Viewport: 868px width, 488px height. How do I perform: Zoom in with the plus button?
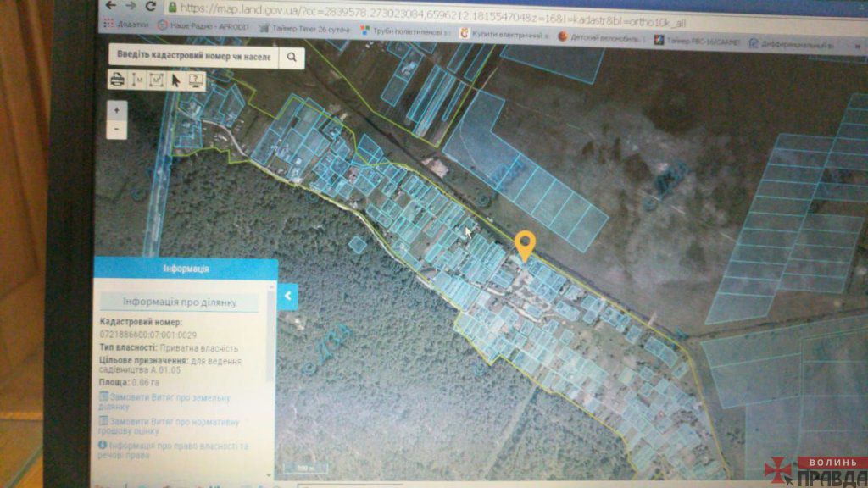[117, 110]
